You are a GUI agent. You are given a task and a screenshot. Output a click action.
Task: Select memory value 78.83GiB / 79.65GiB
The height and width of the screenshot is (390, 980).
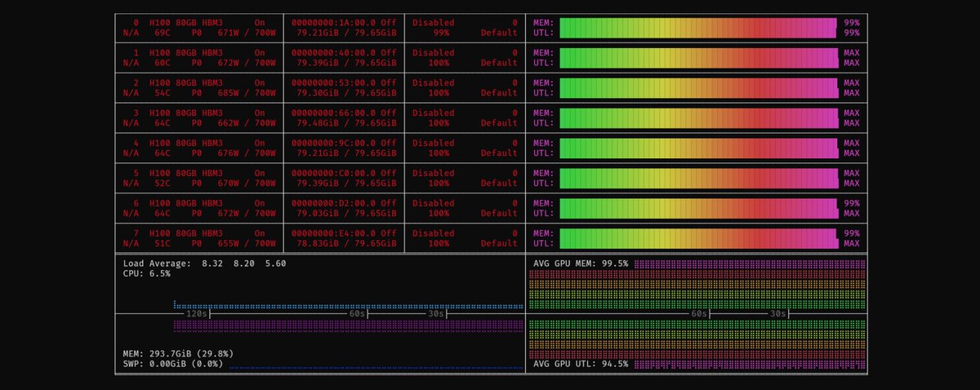click(x=347, y=244)
